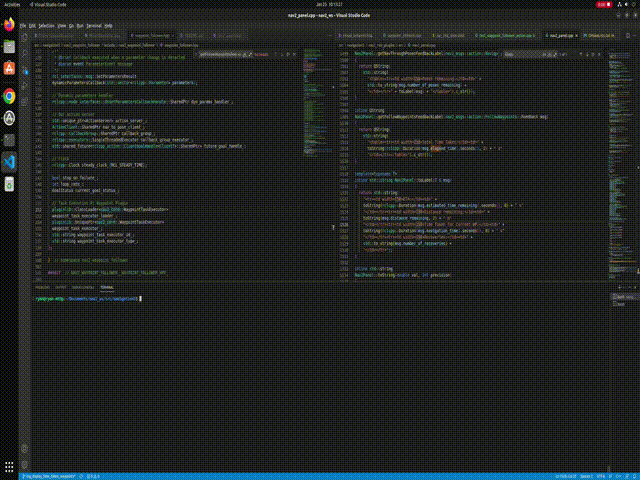Image resolution: width=640 pixels, height=480 pixels.
Task: Click the Activities button in top bar
Action: click(12, 4)
